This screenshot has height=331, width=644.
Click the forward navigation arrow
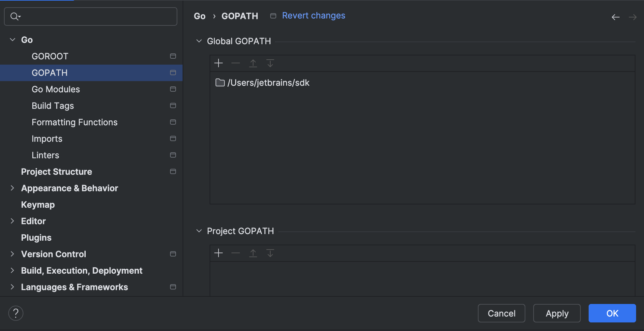[633, 17]
